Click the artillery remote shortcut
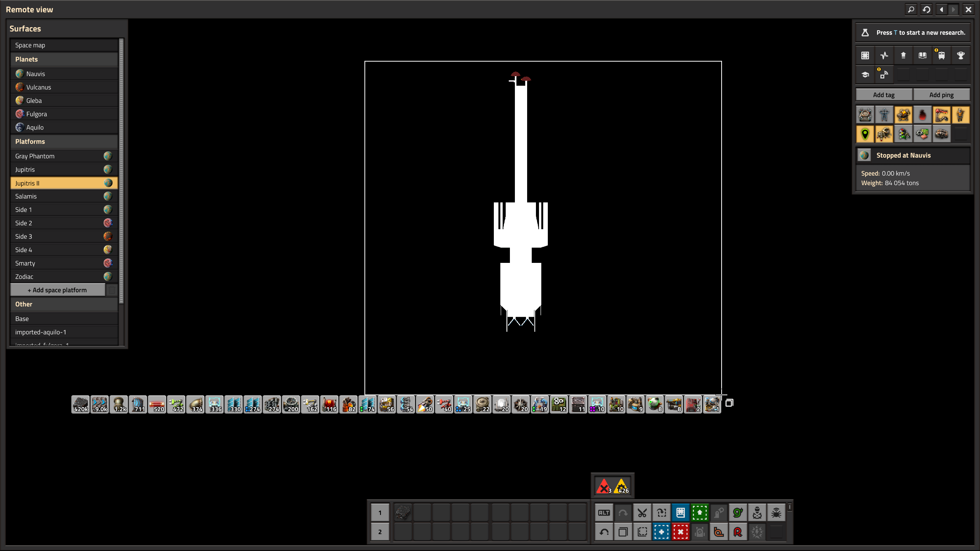This screenshot has width=980, height=551. (x=757, y=513)
